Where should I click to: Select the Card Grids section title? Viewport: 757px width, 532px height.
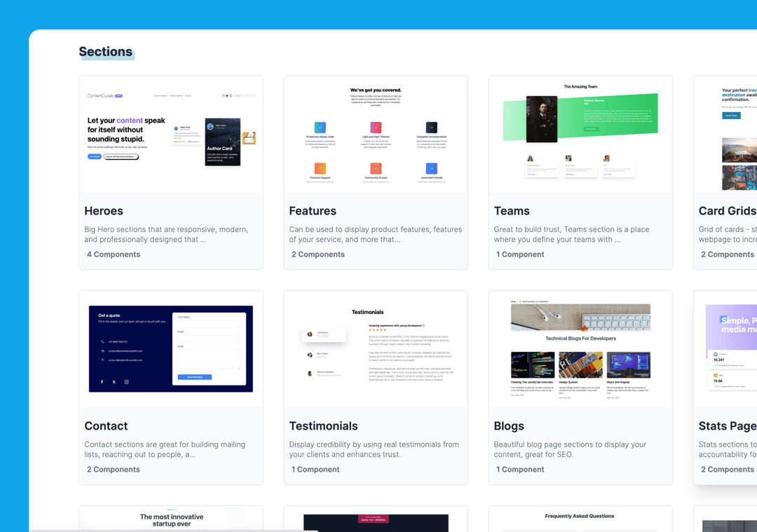(x=727, y=211)
